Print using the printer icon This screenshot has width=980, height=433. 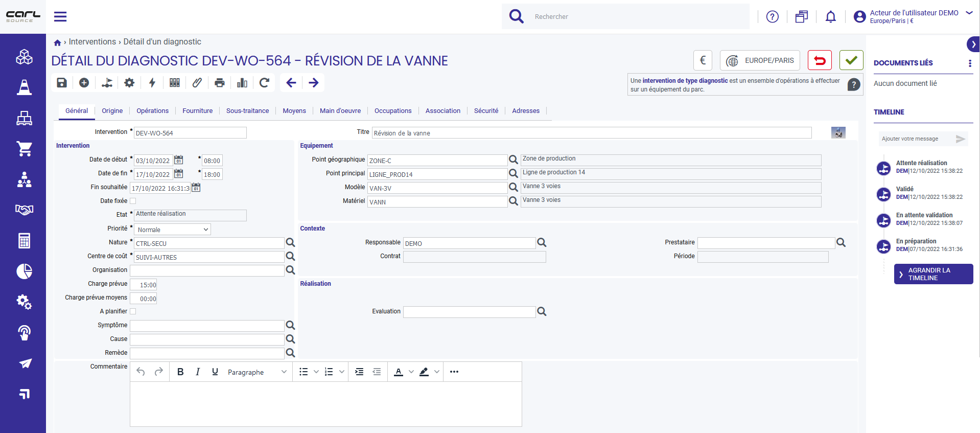coord(220,83)
